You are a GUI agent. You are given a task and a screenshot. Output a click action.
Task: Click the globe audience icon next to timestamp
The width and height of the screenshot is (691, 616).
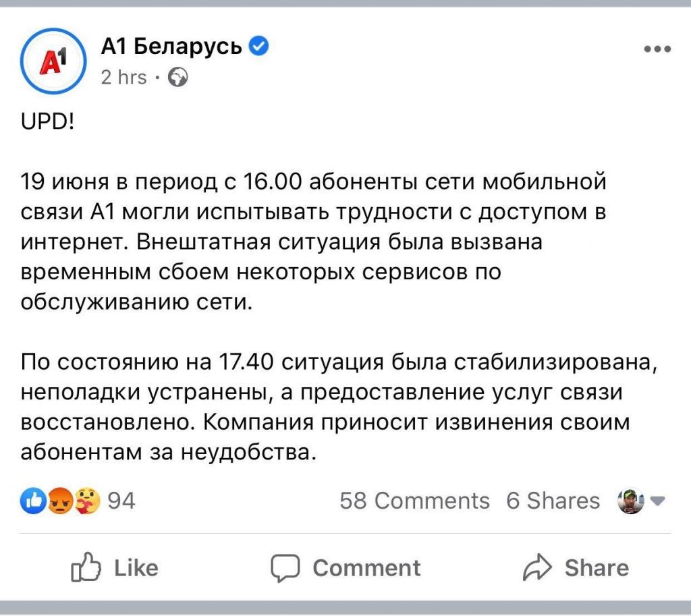[x=177, y=77]
